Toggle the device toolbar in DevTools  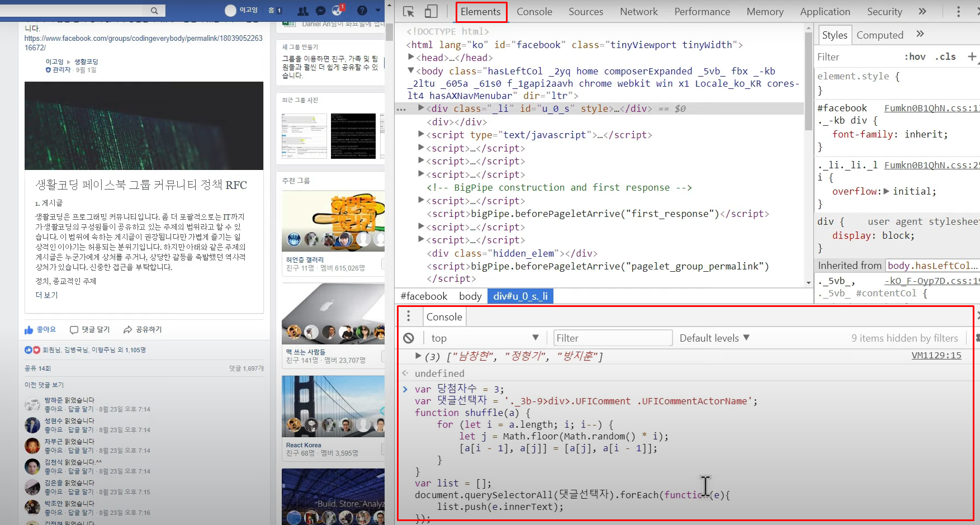pyautogui.click(x=431, y=12)
